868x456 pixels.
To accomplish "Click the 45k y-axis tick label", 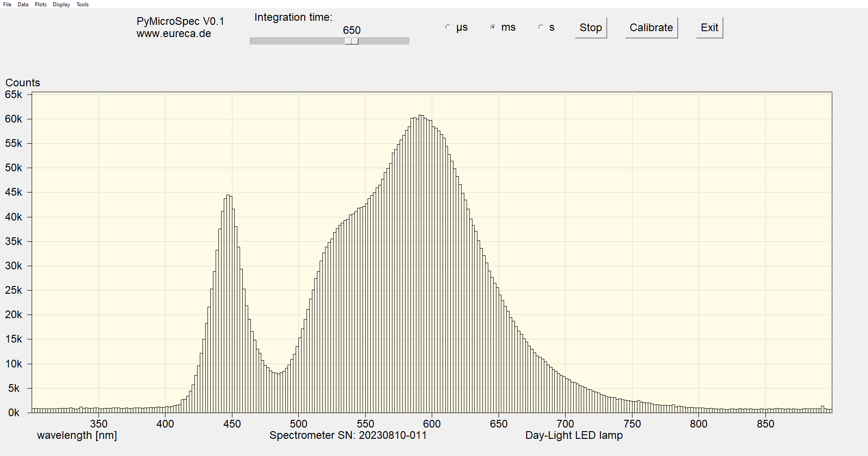I will (14, 192).
